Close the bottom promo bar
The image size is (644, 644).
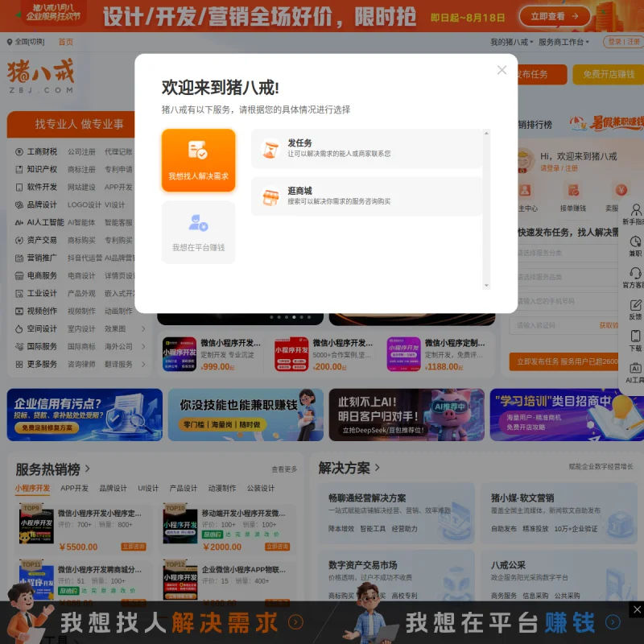point(637,609)
